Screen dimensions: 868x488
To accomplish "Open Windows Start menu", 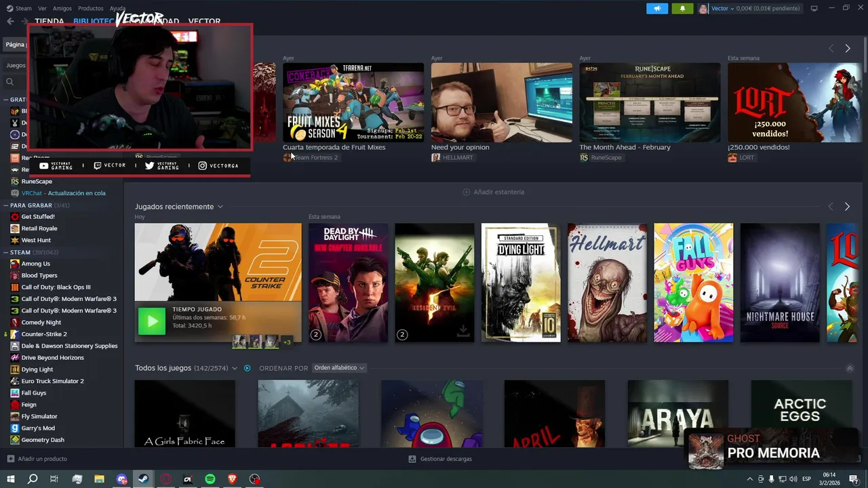I will [10, 479].
